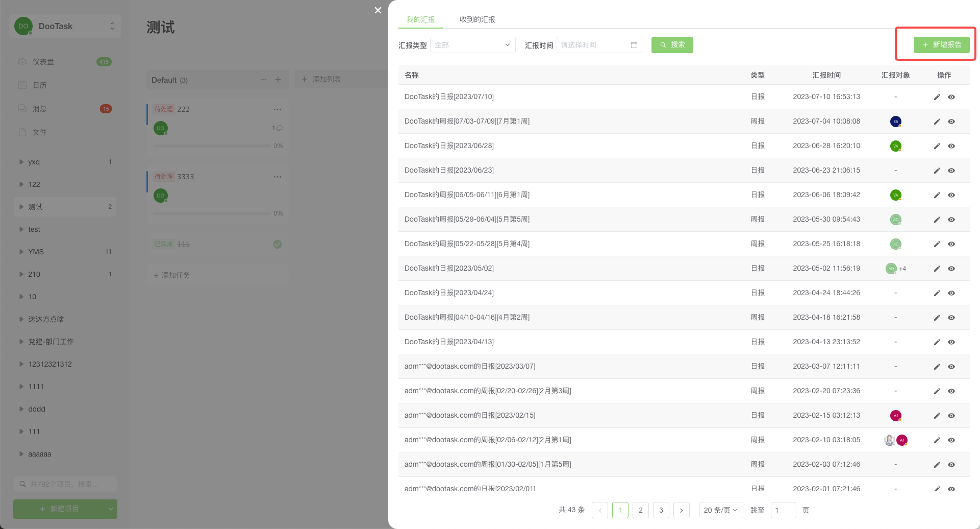Screen dimensions: 980x529
Task: Go to page 2 of reports
Action: (641, 510)
